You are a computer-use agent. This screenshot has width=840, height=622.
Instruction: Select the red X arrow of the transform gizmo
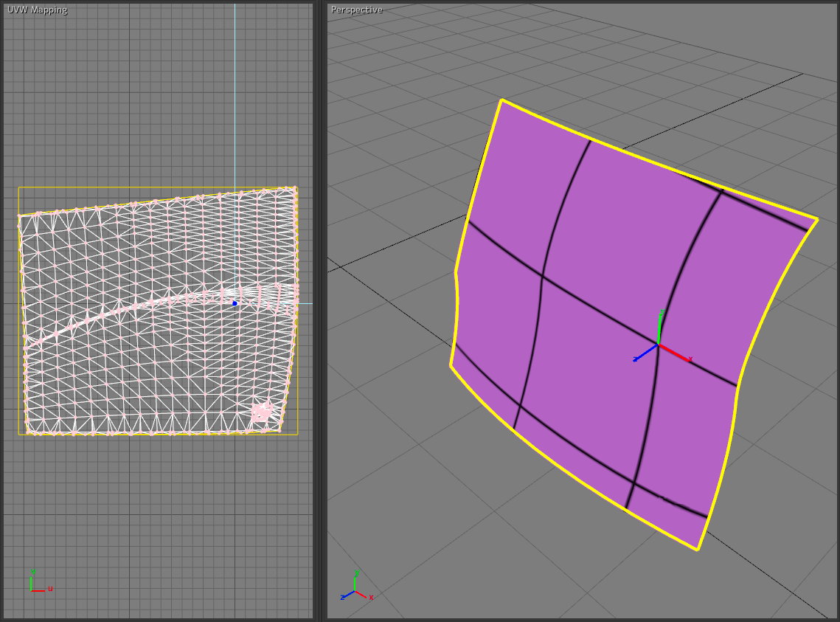675,353
